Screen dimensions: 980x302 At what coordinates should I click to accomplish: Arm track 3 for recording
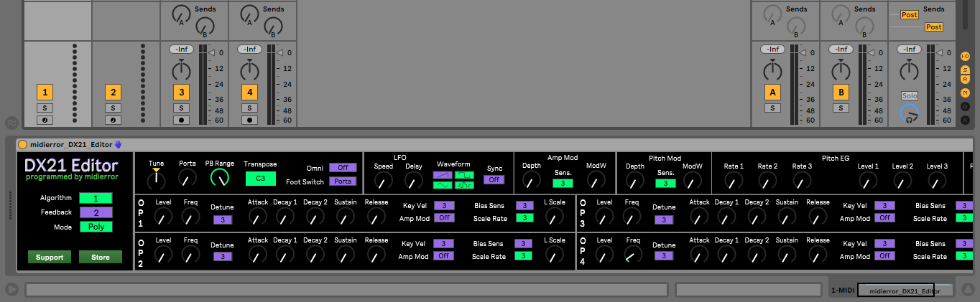[182, 120]
